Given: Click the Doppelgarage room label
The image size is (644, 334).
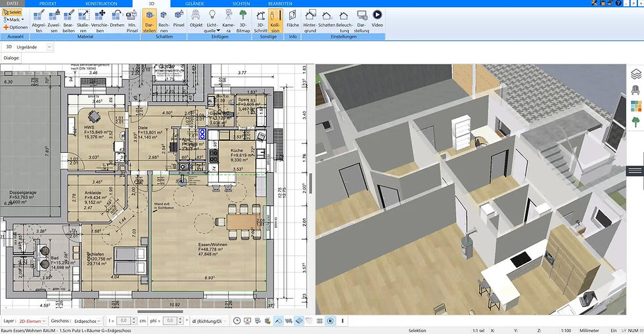Looking at the screenshot, I should (x=23, y=192).
